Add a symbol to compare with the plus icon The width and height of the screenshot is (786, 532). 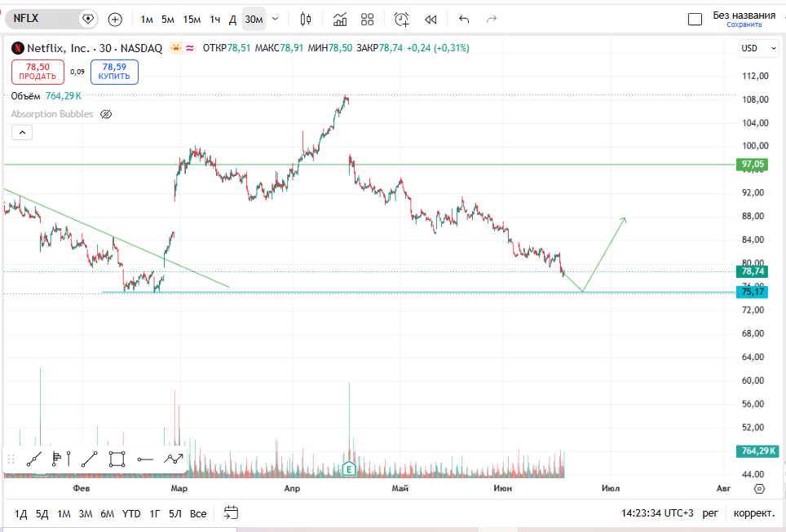[x=115, y=19]
